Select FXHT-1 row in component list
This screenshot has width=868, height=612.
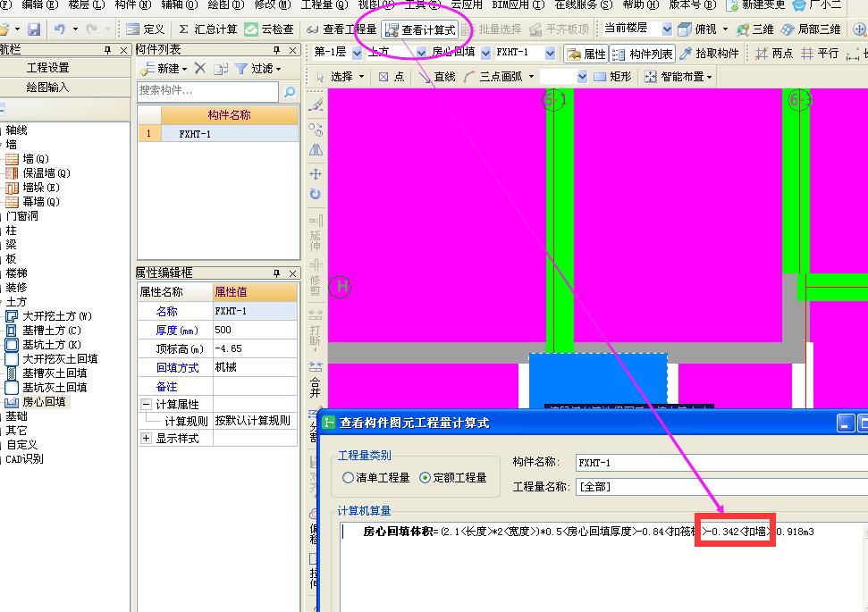218,134
